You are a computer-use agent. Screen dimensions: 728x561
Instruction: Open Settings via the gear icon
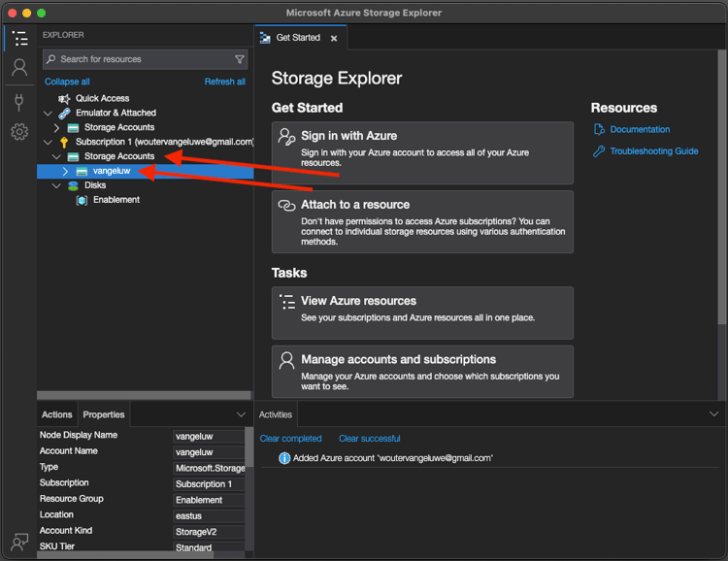point(19,132)
